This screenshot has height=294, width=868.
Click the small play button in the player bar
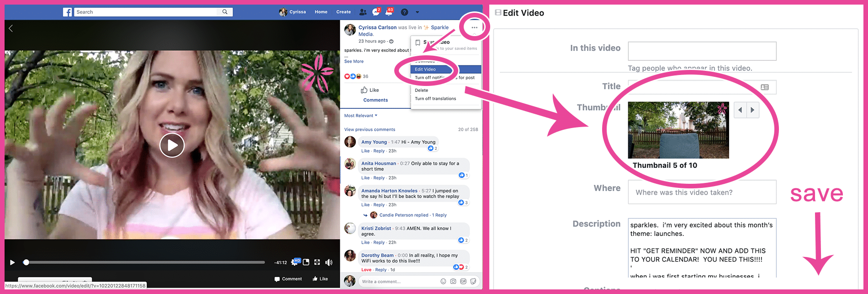pyautogui.click(x=12, y=262)
